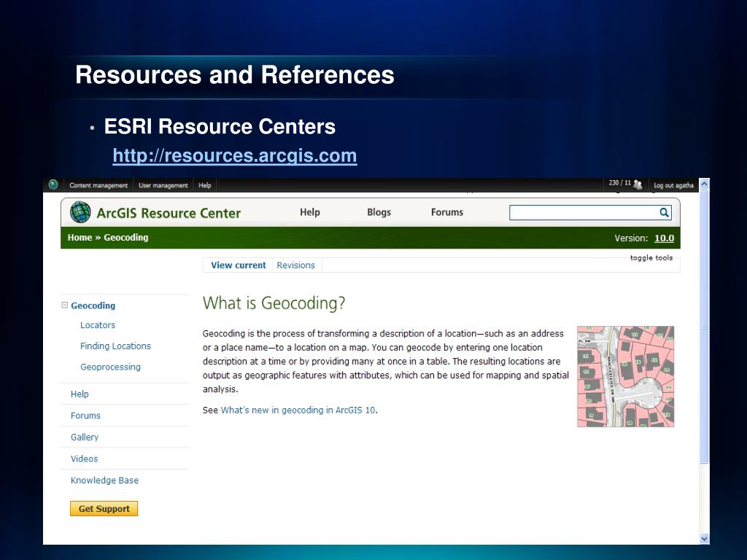The image size is (747, 560).
Task: Switch to the Revisions tab
Action: click(x=296, y=265)
